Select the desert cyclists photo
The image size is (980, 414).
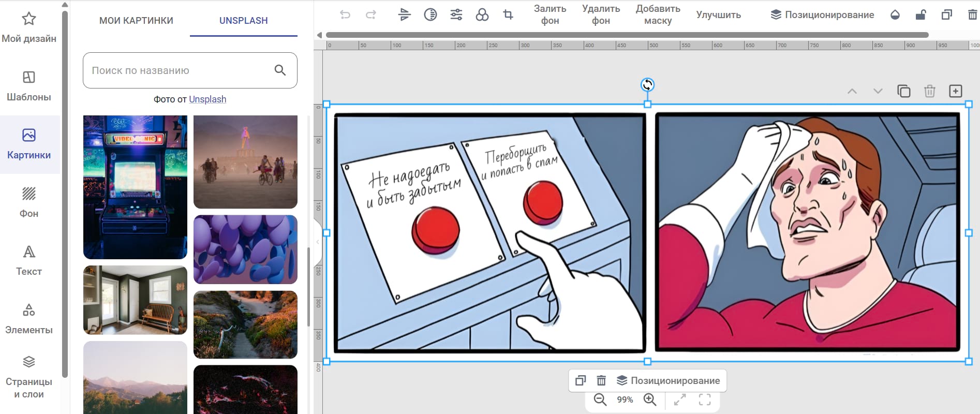click(x=245, y=161)
